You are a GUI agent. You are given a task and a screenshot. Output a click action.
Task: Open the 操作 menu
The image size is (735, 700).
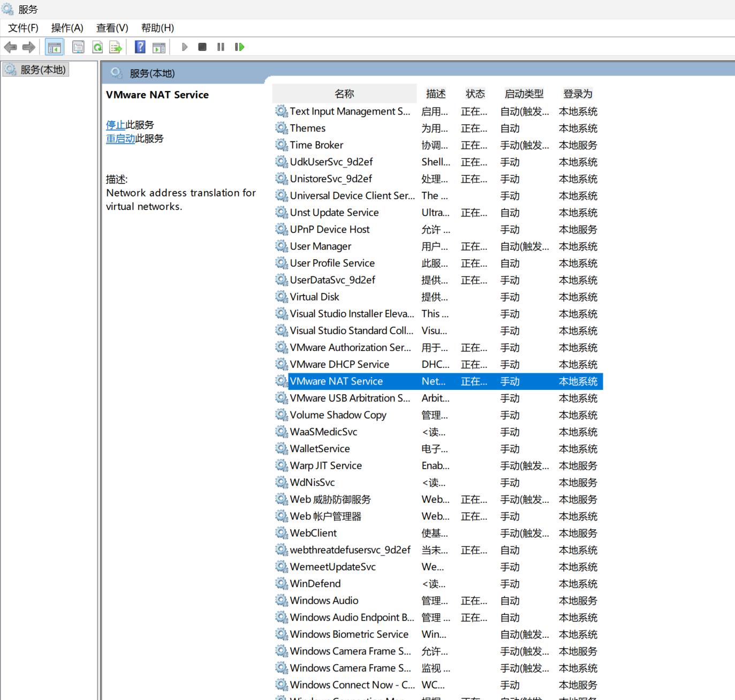pyautogui.click(x=66, y=27)
